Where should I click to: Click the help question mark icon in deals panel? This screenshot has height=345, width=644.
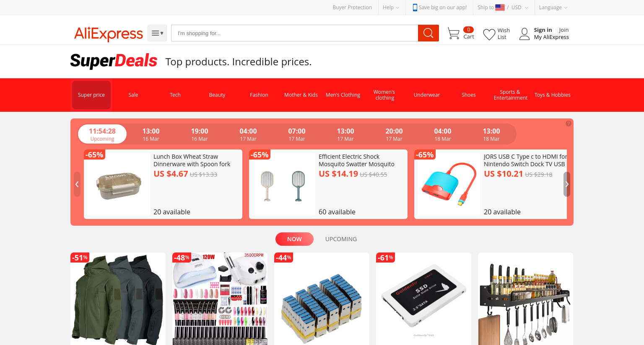[568, 124]
